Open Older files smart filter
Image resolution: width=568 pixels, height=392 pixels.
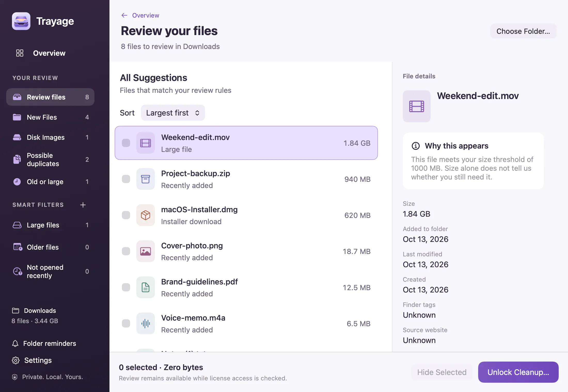tap(50, 247)
